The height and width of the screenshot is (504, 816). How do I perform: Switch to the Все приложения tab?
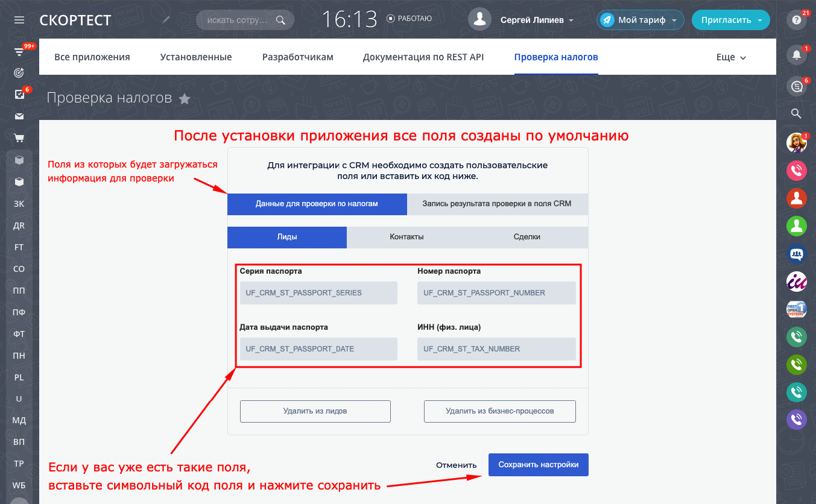click(92, 57)
